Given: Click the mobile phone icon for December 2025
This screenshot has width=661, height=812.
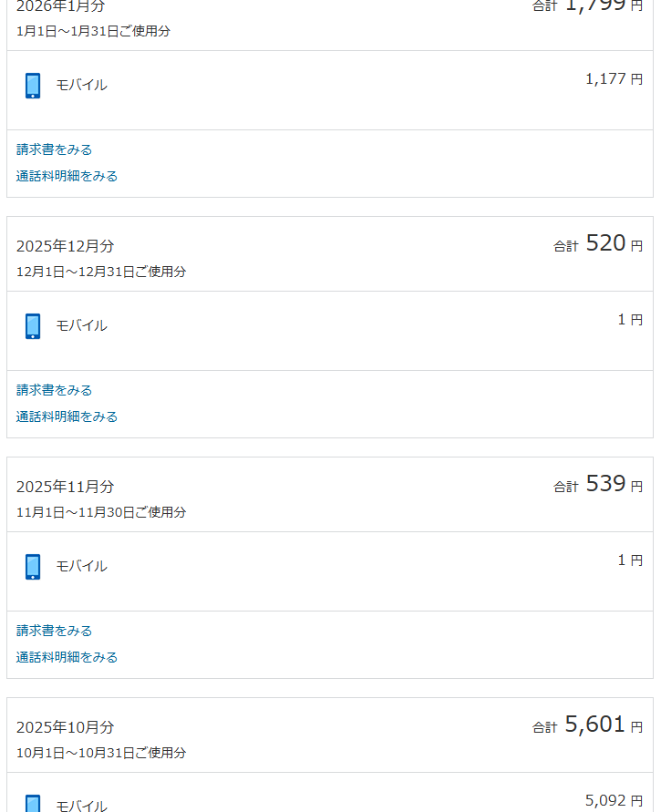Looking at the screenshot, I should [x=33, y=326].
